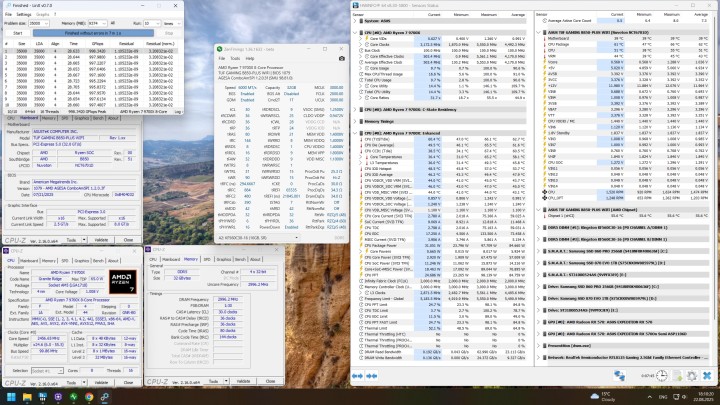Click HWiNFO collapse columns left-arrows icon
The height and width of the screenshot is (405, 720).
point(357,376)
